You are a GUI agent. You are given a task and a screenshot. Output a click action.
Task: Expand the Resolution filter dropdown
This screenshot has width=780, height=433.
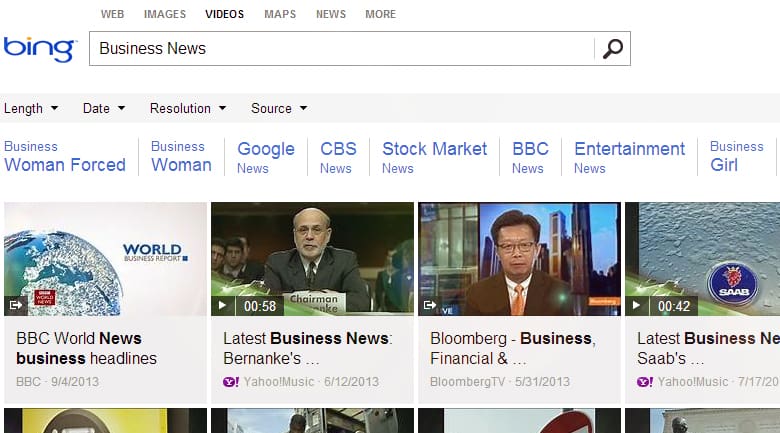(188, 108)
